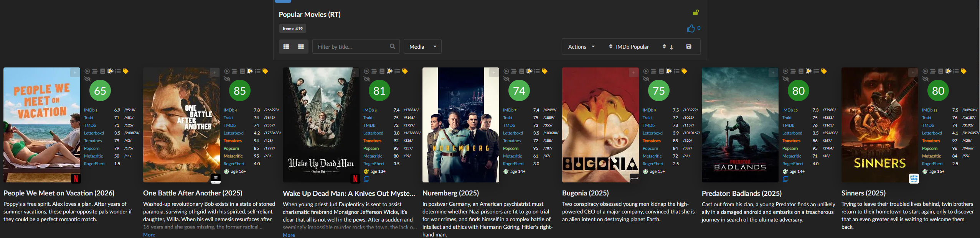Click the plus button on Nuremberg poster

click(x=494, y=72)
